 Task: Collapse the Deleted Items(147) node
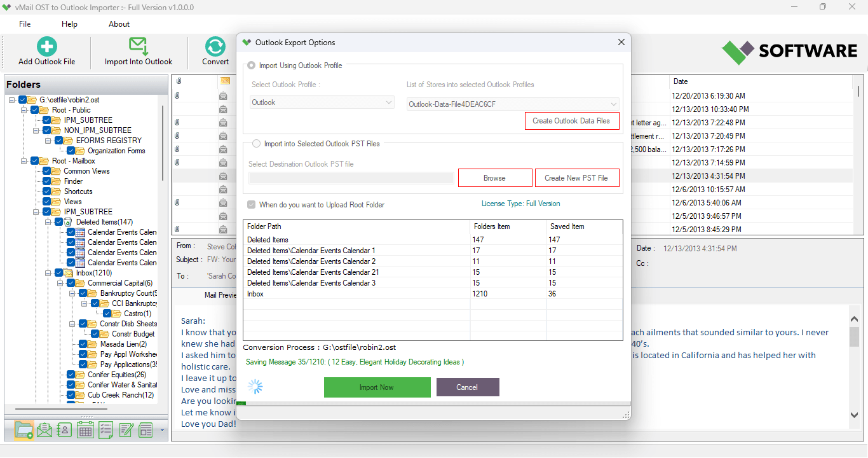48,222
